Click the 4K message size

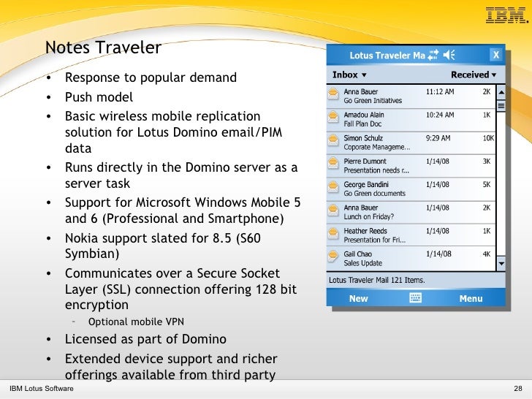[487, 254]
